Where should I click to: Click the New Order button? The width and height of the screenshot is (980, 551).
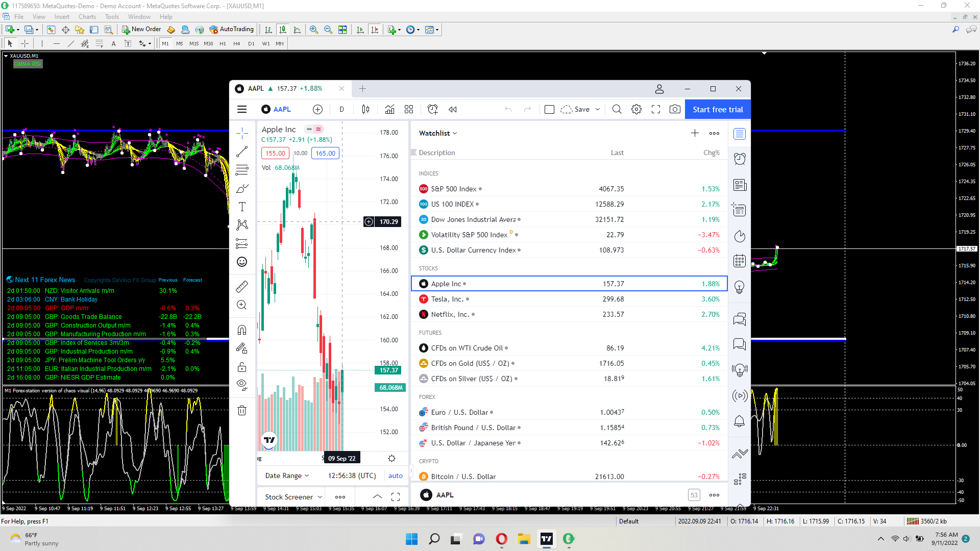(141, 30)
